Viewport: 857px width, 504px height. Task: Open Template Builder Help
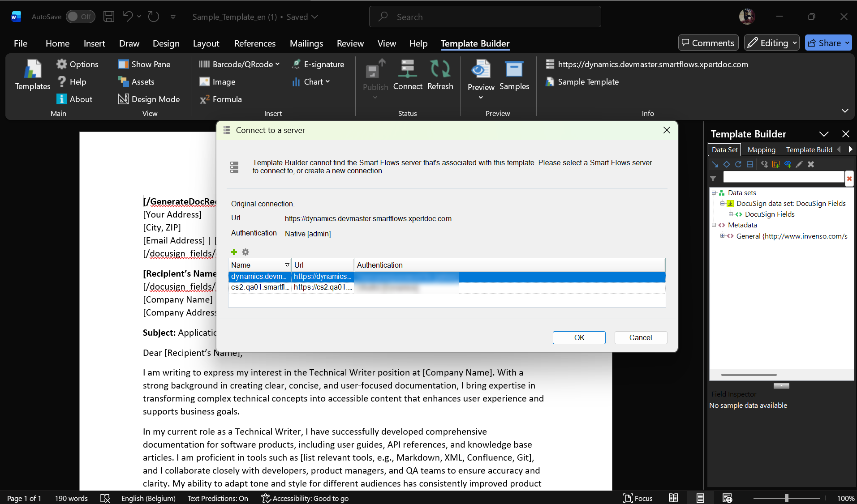tap(72, 81)
